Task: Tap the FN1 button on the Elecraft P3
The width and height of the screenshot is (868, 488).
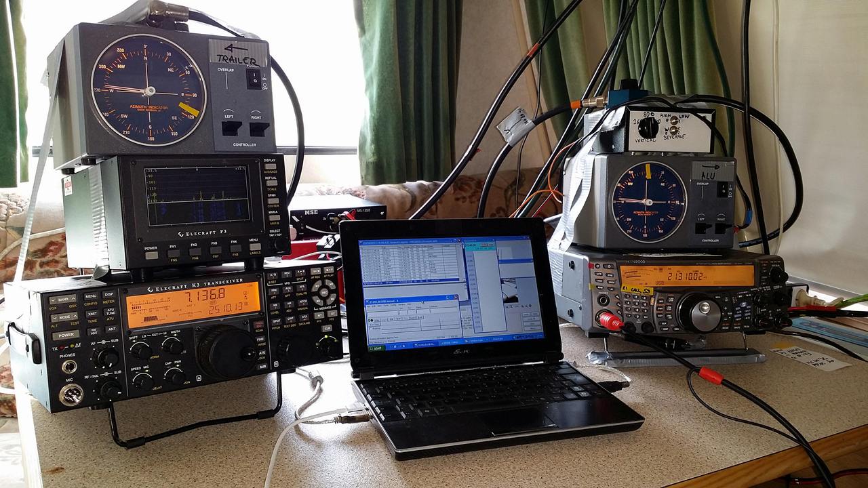Action: [x=173, y=253]
